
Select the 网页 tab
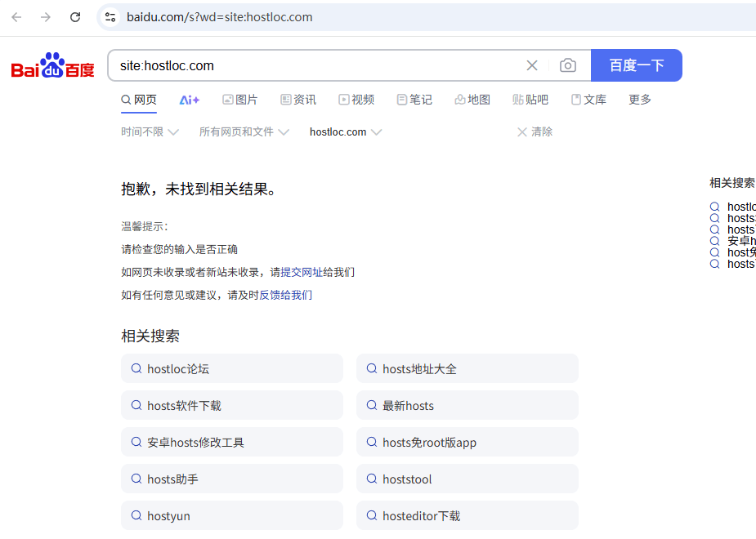tap(139, 100)
